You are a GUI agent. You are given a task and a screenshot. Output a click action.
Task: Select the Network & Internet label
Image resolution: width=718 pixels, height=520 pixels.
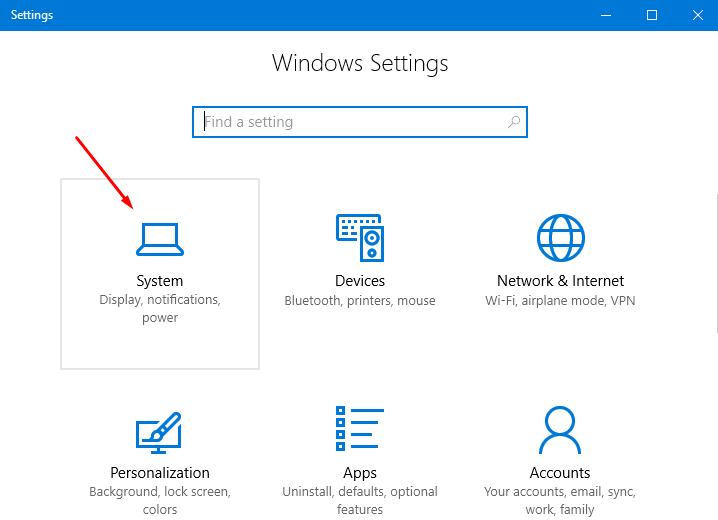click(560, 281)
